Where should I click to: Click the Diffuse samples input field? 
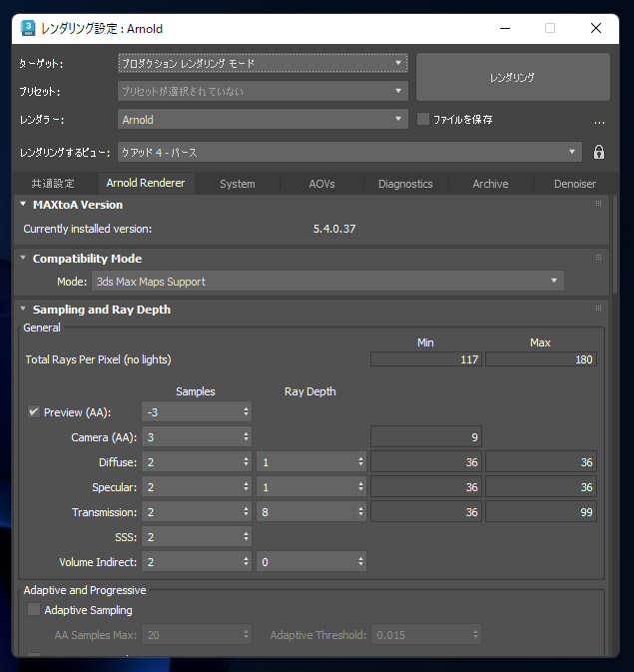pyautogui.click(x=191, y=462)
